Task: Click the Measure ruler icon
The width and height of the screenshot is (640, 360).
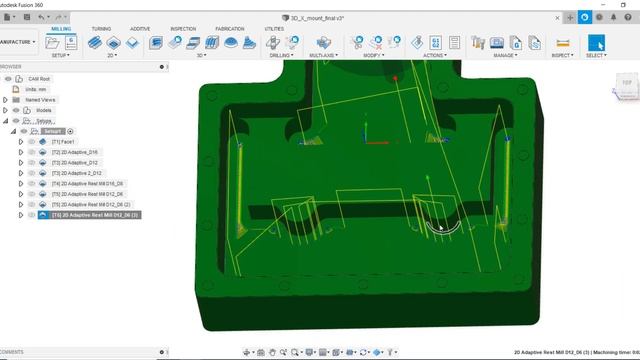Action: [x=562, y=43]
